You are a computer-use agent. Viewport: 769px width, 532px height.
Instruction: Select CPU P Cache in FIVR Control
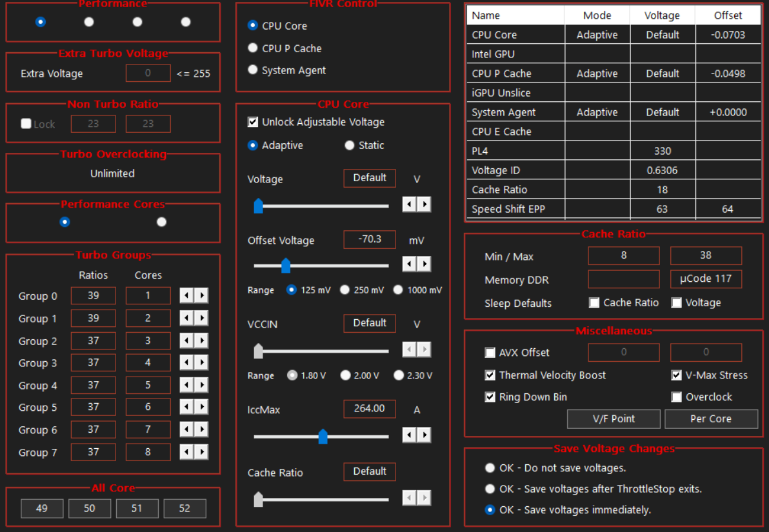tap(253, 48)
